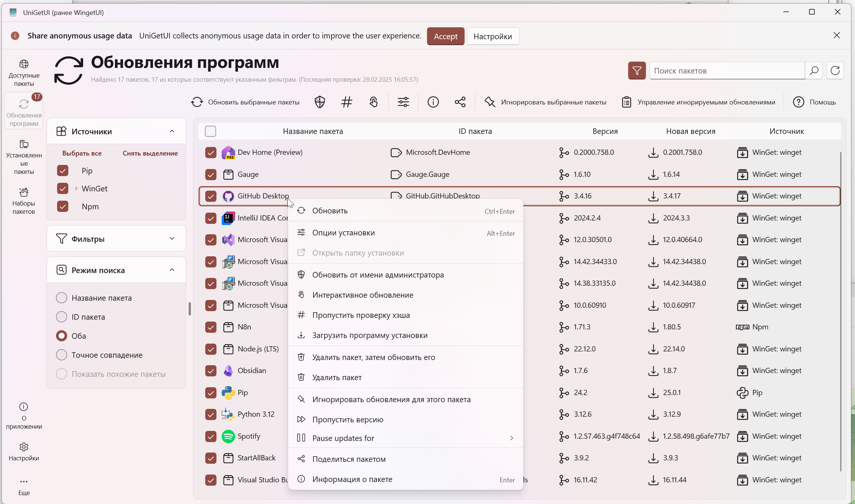
Task: Click the toolbar package info icon
Action: point(433,102)
